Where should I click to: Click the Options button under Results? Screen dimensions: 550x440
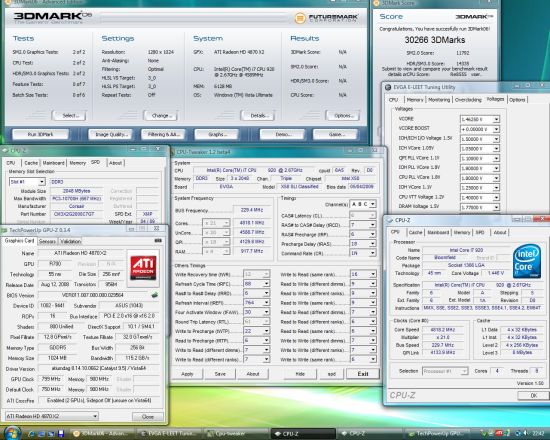click(x=343, y=115)
